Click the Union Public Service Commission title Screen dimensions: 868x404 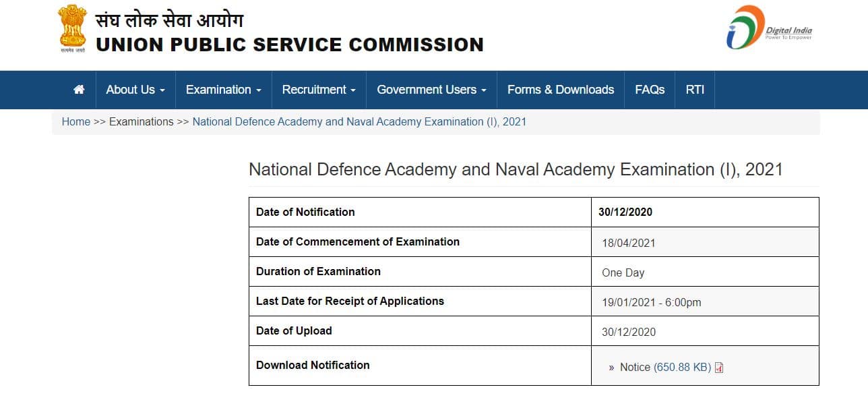pyautogui.click(x=290, y=45)
